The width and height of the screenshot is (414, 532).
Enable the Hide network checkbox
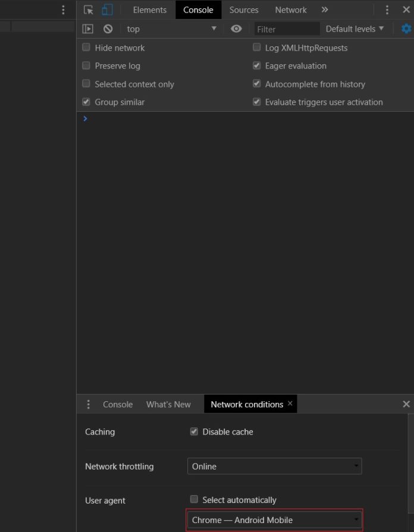(86, 48)
